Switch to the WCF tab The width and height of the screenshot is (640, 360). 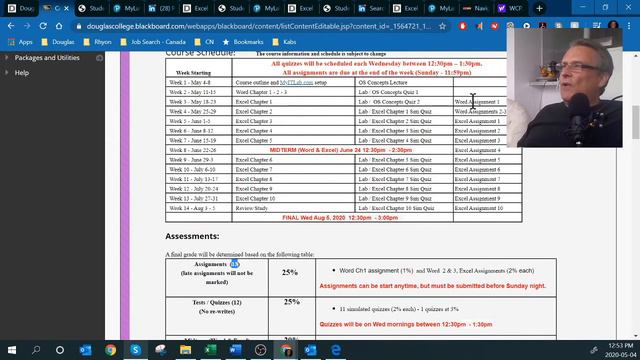[x=510, y=8]
